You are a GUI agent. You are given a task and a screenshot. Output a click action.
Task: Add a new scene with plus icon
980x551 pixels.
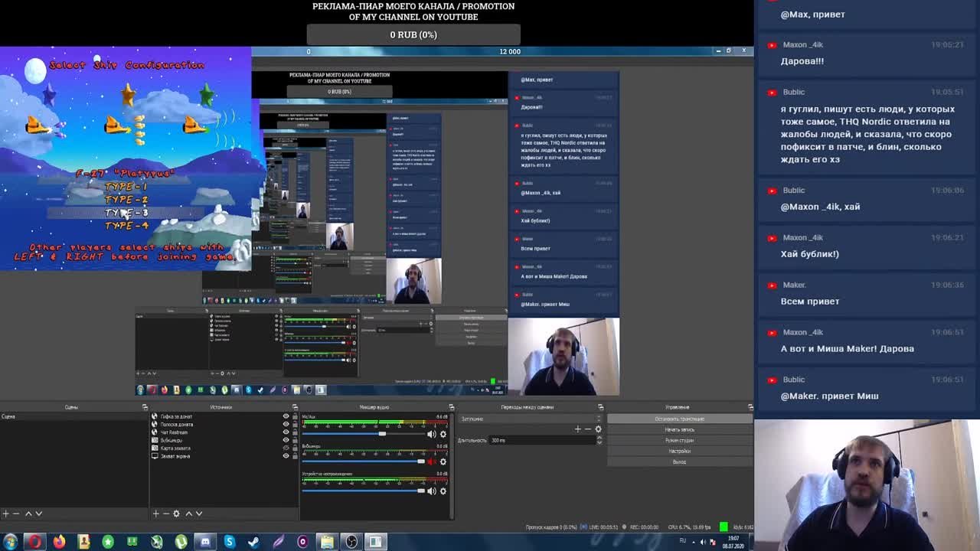point(5,514)
